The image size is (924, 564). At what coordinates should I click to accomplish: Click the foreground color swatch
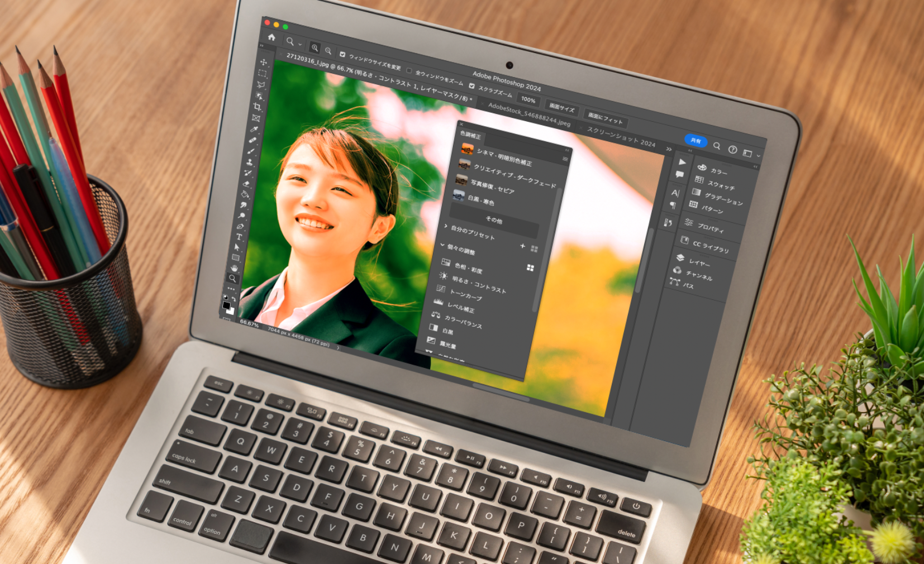coord(226,305)
